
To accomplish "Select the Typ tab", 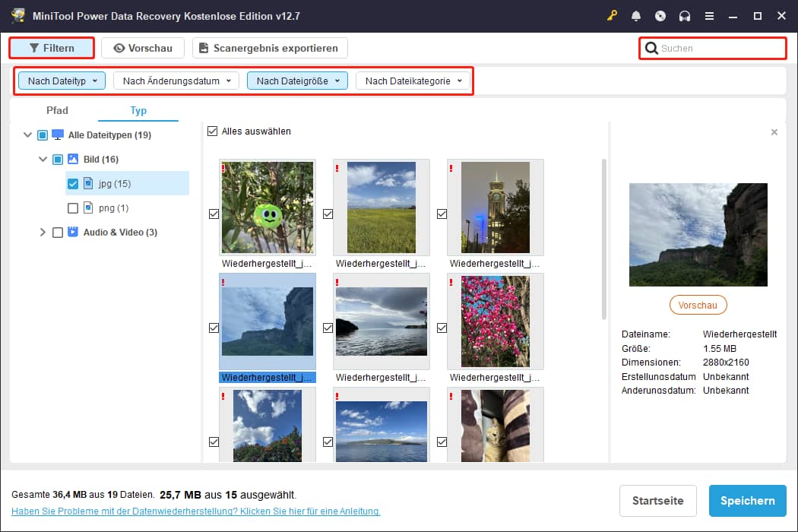I will (x=138, y=110).
